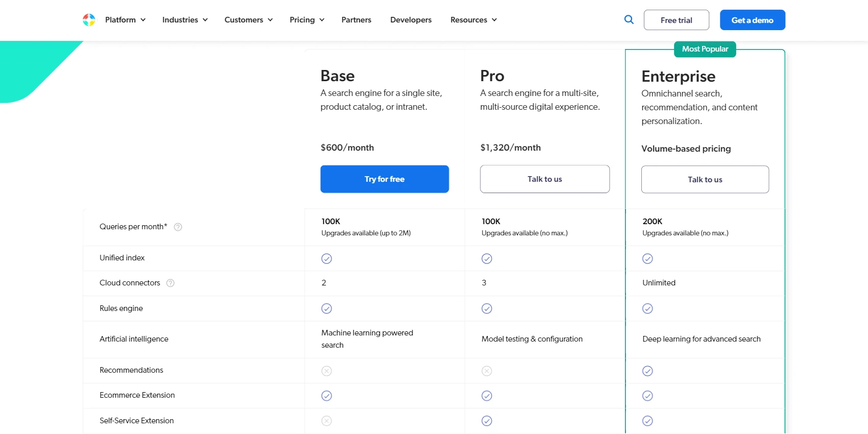The width and height of the screenshot is (868, 434).
Task: Click Upgrades available (up to 2M) text
Action: pyautogui.click(x=366, y=233)
